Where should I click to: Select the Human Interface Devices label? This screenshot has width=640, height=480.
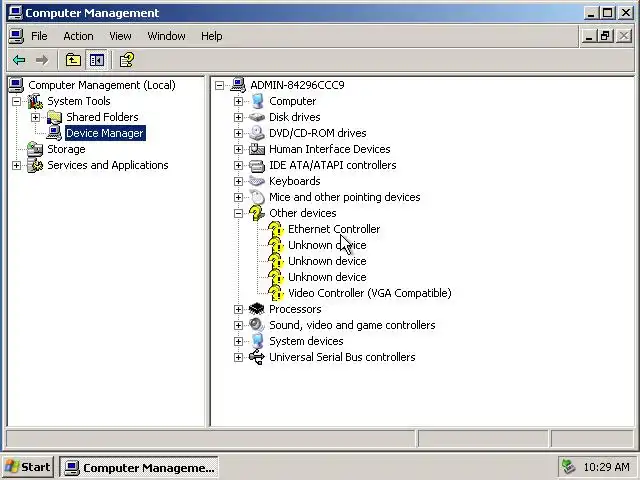tap(329, 149)
